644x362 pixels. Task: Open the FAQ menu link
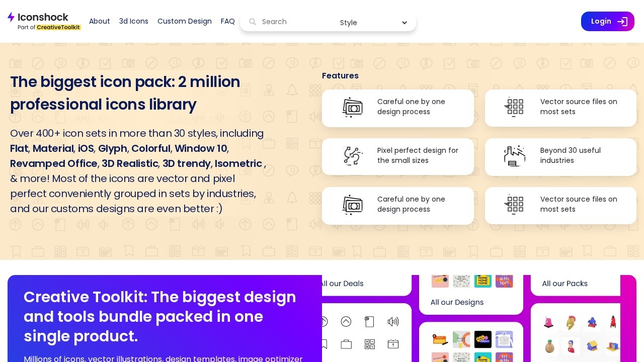[228, 21]
